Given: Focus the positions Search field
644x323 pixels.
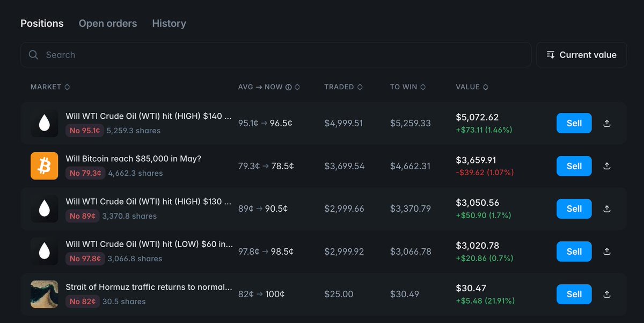Looking at the screenshot, I should coord(275,55).
